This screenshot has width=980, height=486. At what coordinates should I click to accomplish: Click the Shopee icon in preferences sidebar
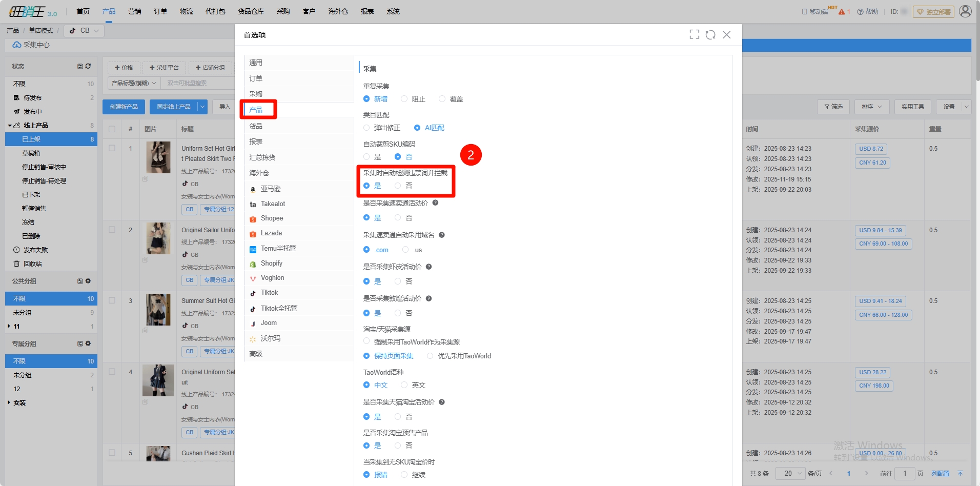pos(253,219)
